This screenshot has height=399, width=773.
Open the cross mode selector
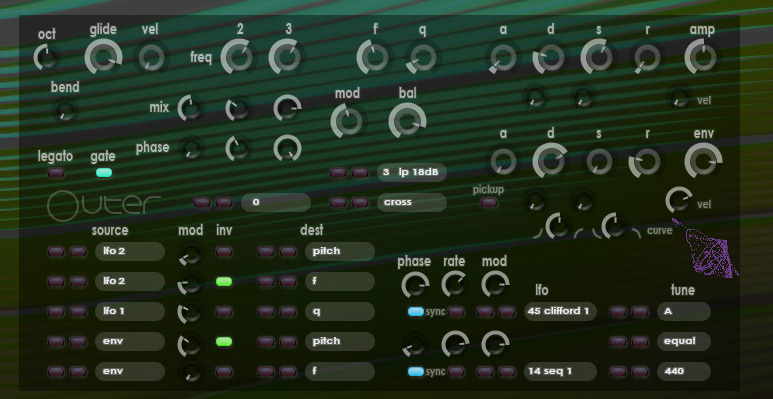(x=412, y=202)
